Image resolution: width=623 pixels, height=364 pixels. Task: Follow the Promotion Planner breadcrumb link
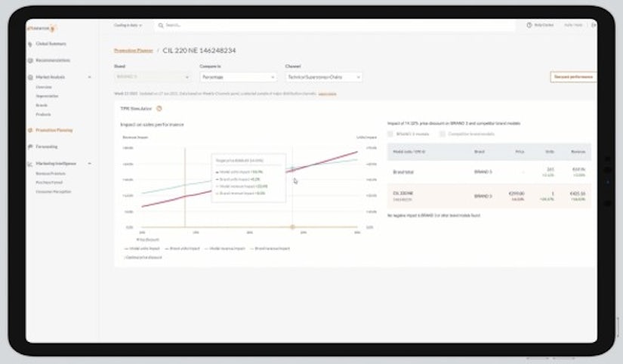(133, 51)
